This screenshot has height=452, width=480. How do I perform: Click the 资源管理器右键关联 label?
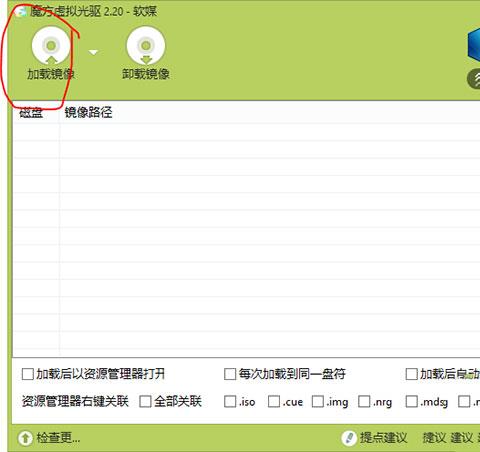(75, 401)
